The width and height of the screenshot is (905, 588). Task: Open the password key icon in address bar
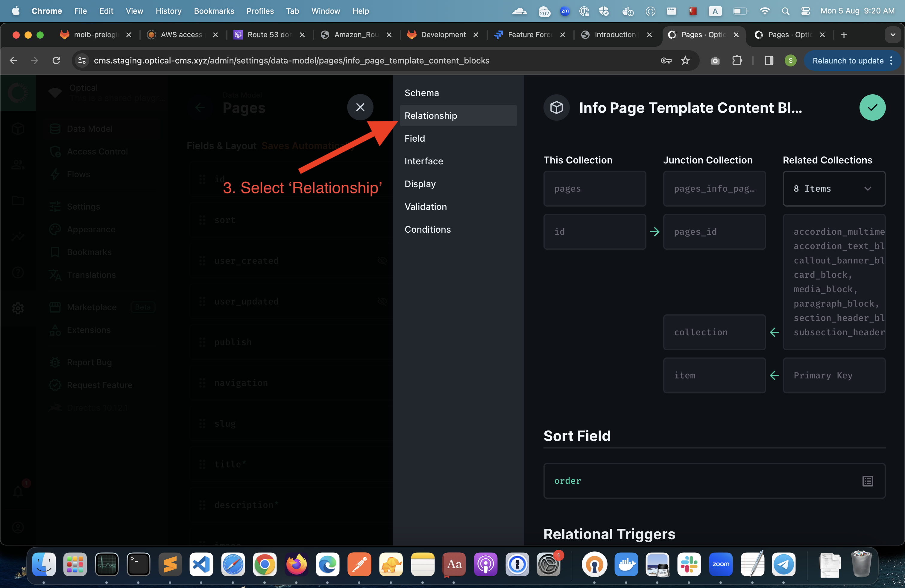pos(666,60)
